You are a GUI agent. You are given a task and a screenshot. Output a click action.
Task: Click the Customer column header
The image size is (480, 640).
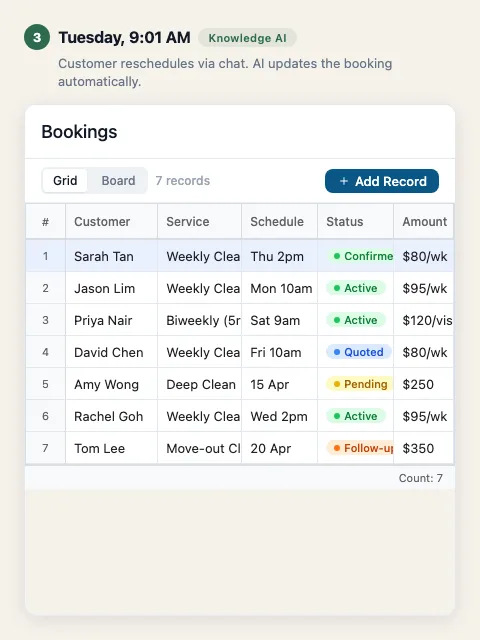[111, 221]
